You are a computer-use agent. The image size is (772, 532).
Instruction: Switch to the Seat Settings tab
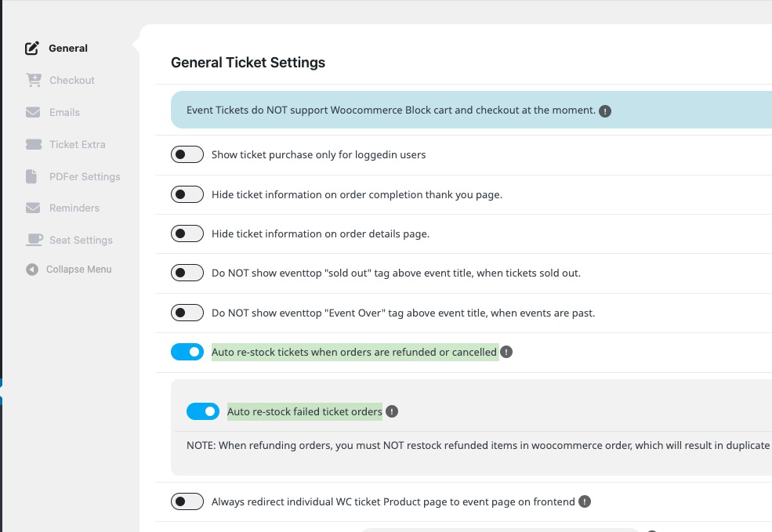click(x=81, y=241)
